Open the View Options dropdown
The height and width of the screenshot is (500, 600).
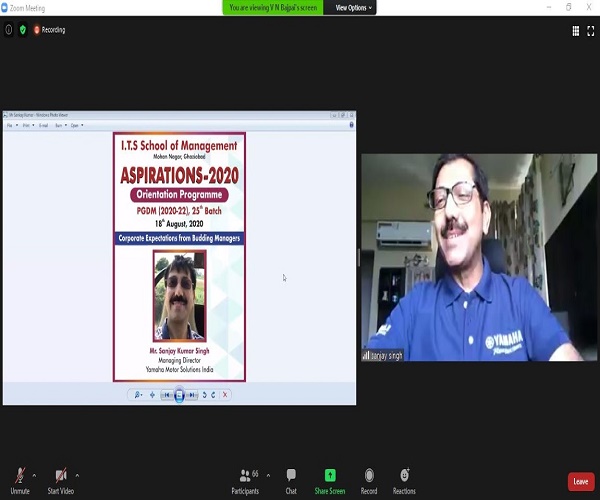[x=353, y=8]
